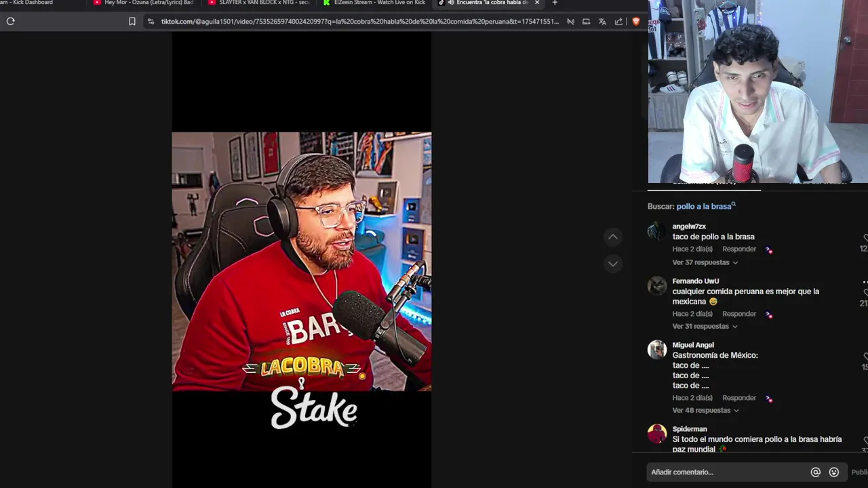The image size is (868, 488).
Task: Click the badge icon next to Fernando UwU's Responder
Action: click(x=769, y=314)
